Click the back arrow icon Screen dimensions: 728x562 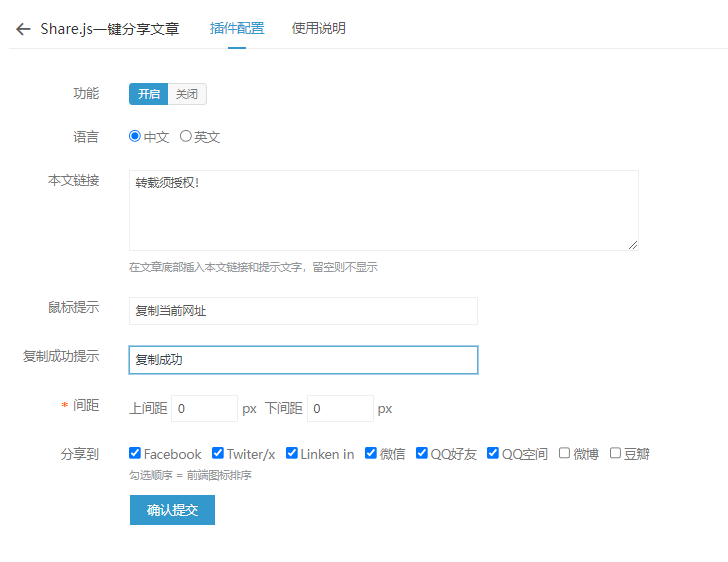(x=23, y=29)
